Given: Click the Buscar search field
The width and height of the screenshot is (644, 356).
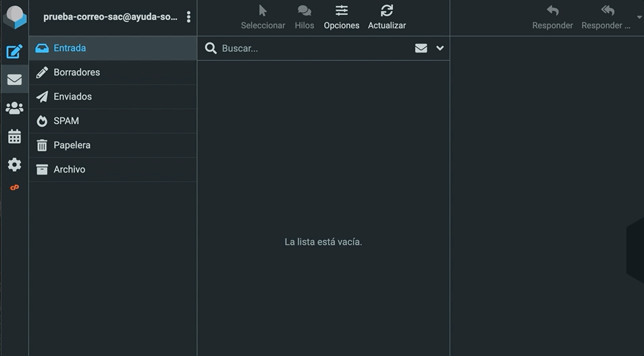Looking at the screenshot, I should [x=314, y=49].
